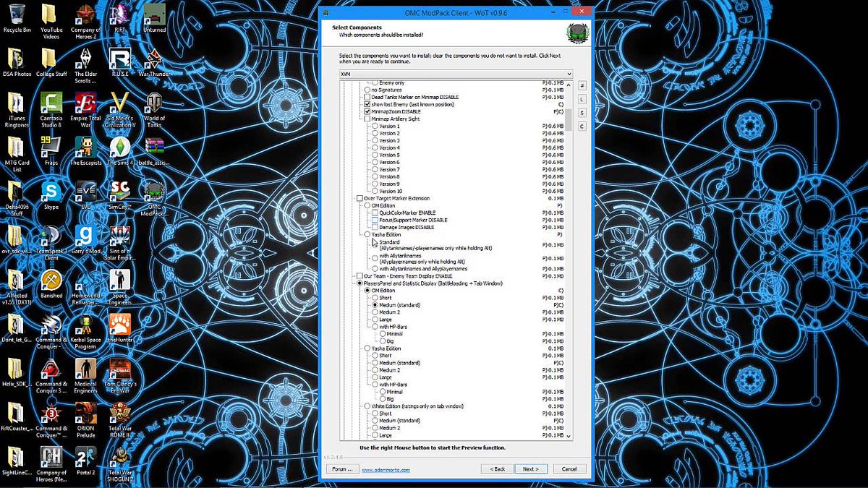This screenshot has width=868, height=488.
Task: Click the 'C' side button beside list
Action: (581, 127)
